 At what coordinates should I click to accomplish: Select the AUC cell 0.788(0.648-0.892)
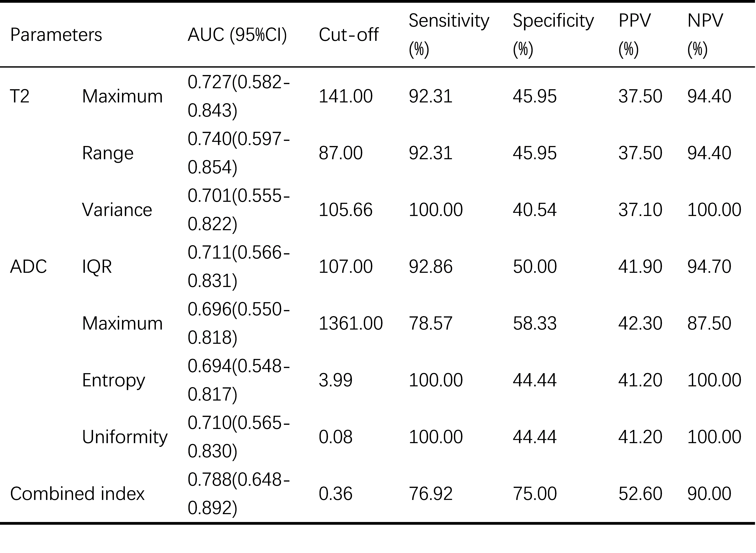238,494
